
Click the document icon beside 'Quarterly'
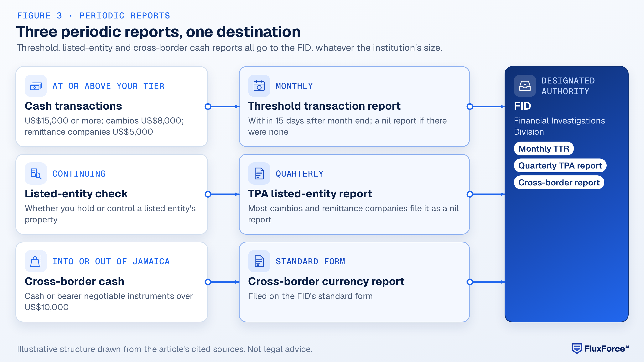pyautogui.click(x=259, y=173)
